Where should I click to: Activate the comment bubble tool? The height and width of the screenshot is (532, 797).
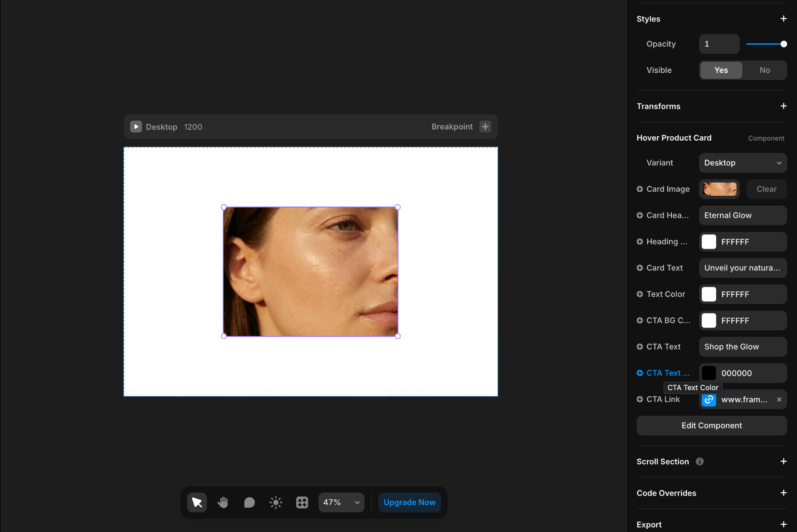[x=249, y=503]
